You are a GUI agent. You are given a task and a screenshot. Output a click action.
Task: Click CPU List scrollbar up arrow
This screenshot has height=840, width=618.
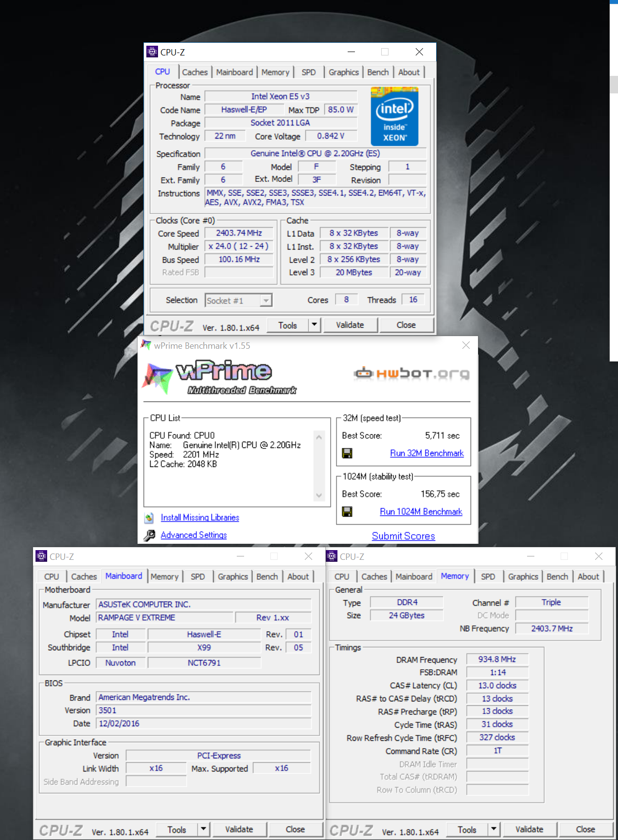click(319, 437)
